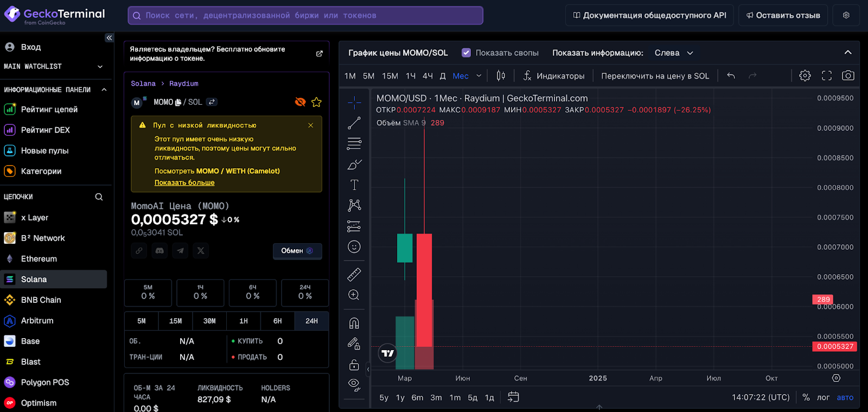Collapse the chart drawing toolbar
The image size is (868, 412).
[368, 370]
